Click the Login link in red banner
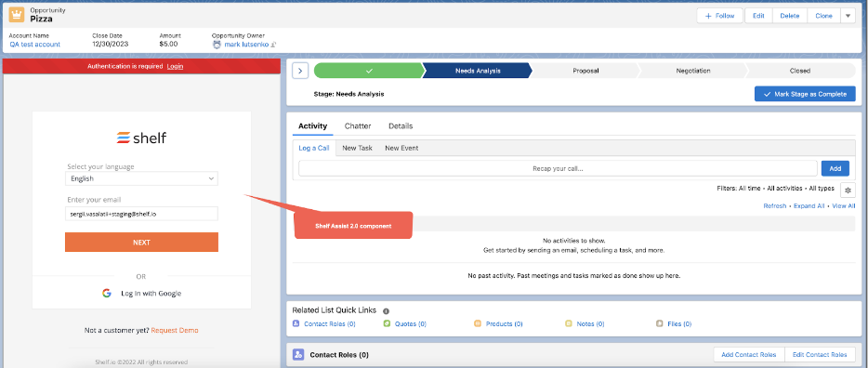Viewport: 868px width, 368px height. [175, 66]
